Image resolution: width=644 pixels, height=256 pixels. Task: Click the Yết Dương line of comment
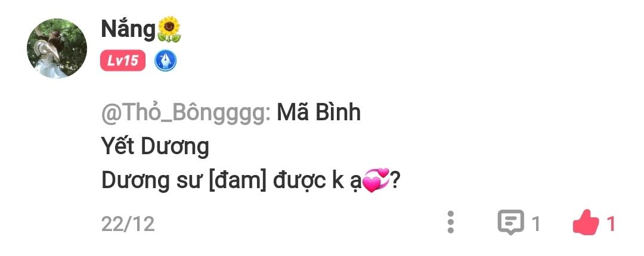click(155, 147)
